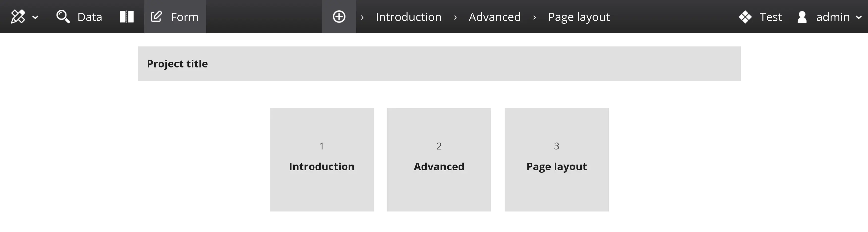Open the Page layout tile numbered 3
This screenshot has height=232, width=868.
[556, 159]
